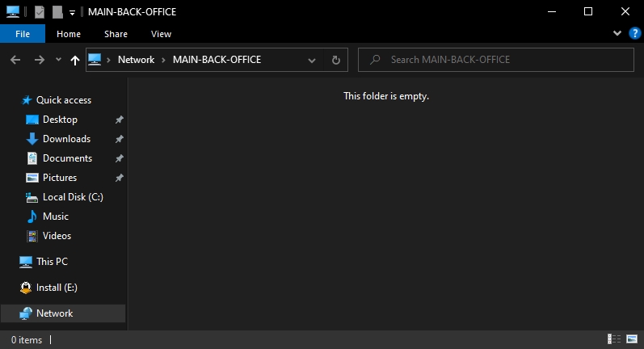Switch to the Share ribbon tab
The image size is (644, 349).
click(x=116, y=34)
